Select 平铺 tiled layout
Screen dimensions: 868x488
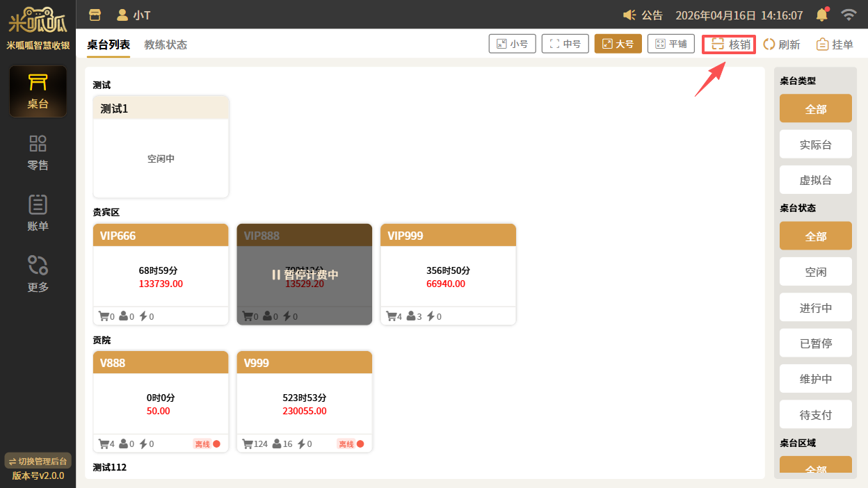(x=670, y=44)
